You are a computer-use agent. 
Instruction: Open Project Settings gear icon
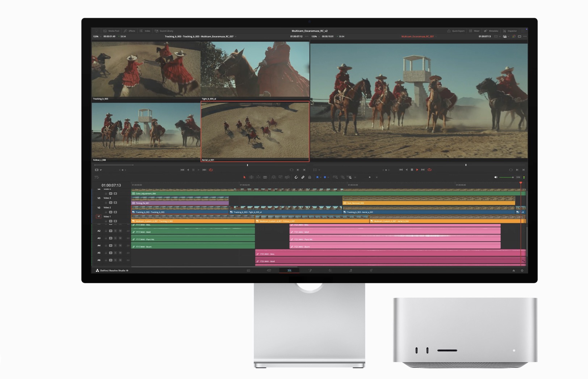coord(522,271)
